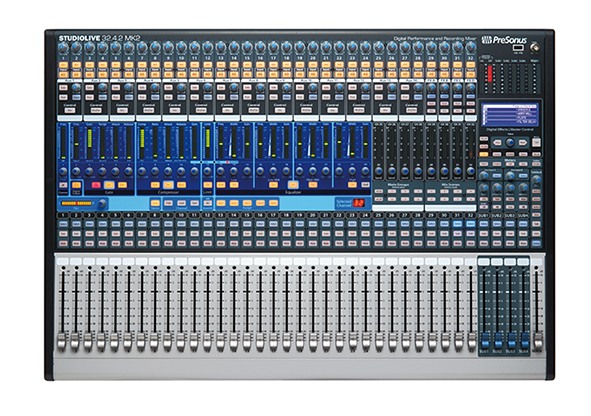Select the SUB4 subgroup
This screenshot has width=591, height=416.
523,224
